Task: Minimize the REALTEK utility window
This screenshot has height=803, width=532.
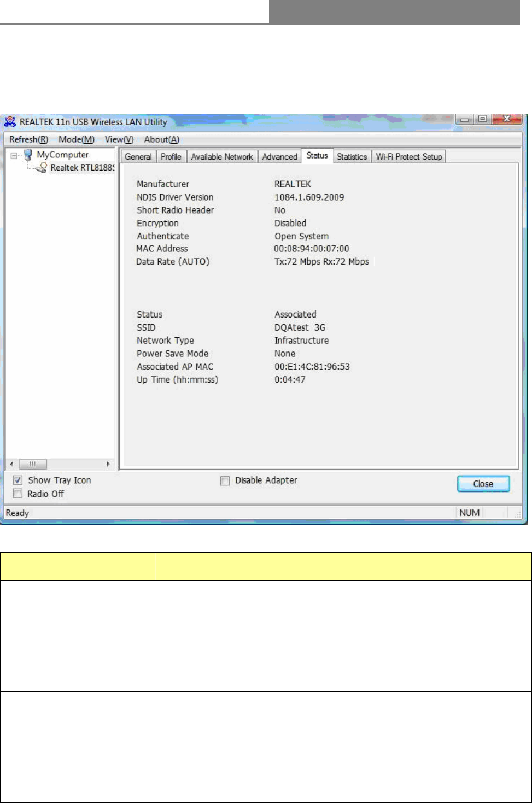Action: (465, 119)
